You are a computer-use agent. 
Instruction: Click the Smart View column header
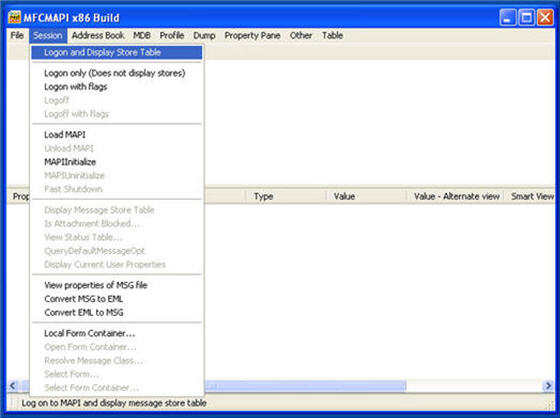coord(529,196)
